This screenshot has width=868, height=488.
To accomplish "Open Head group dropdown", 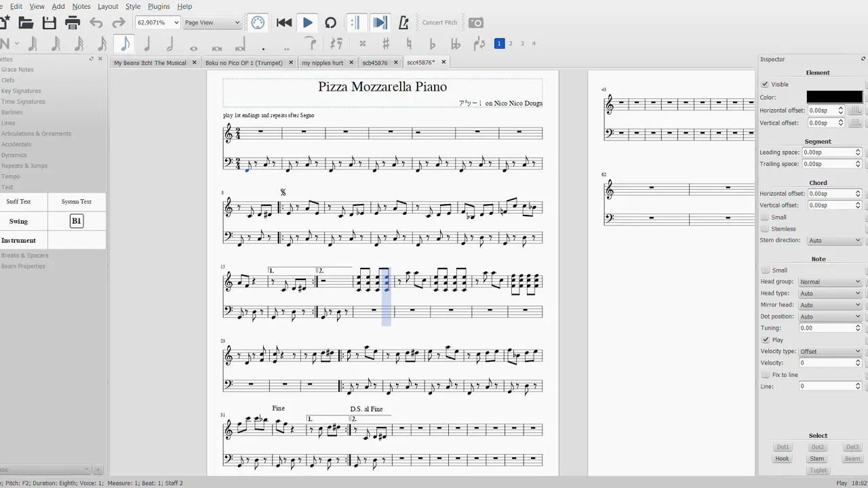I will [x=829, y=282].
